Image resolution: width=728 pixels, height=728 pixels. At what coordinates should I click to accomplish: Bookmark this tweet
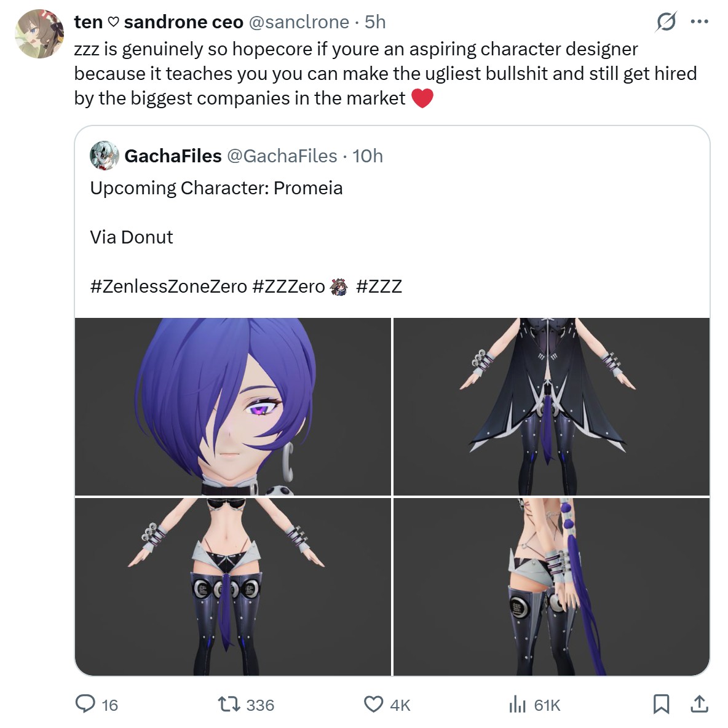click(661, 704)
